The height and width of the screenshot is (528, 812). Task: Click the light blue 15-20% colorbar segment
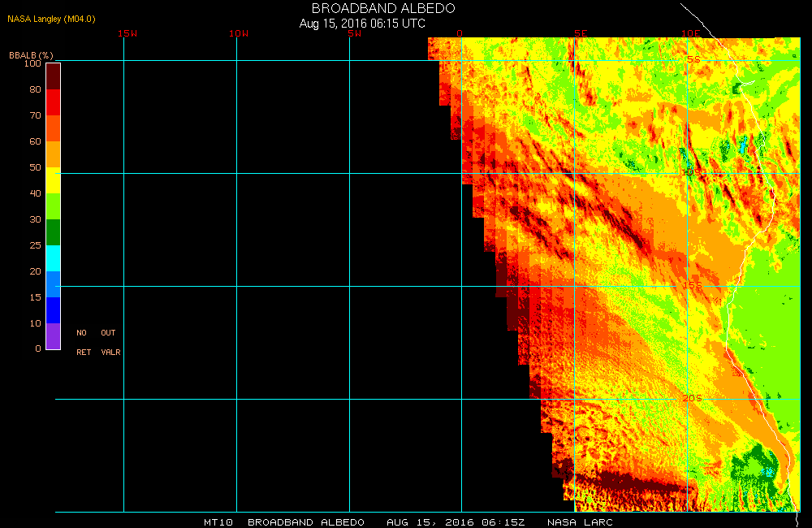tap(54, 284)
